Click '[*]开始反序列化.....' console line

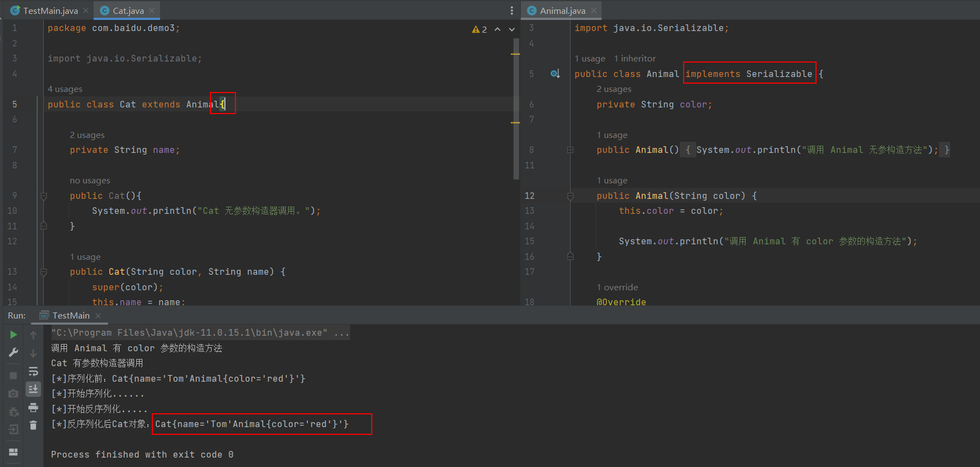(x=99, y=409)
